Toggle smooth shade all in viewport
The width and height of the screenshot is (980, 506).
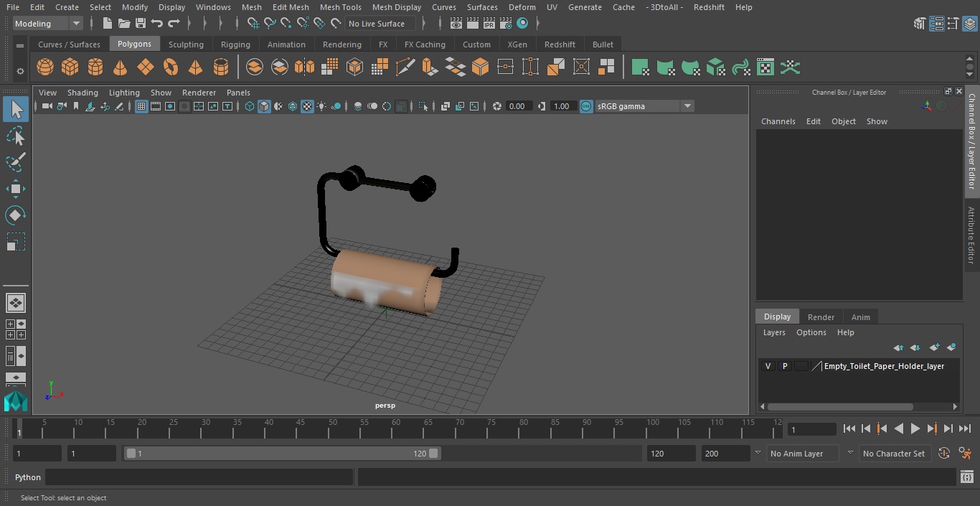tap(264, 106)
